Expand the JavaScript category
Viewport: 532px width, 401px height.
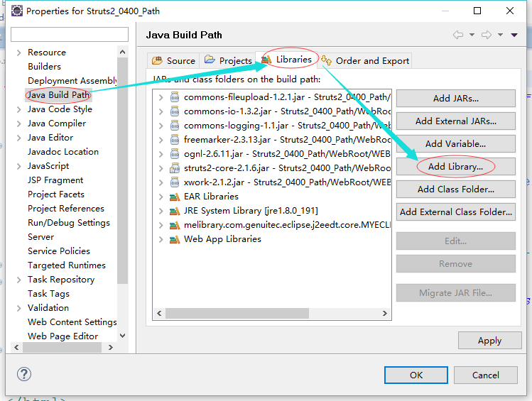(x=19, y=166)
